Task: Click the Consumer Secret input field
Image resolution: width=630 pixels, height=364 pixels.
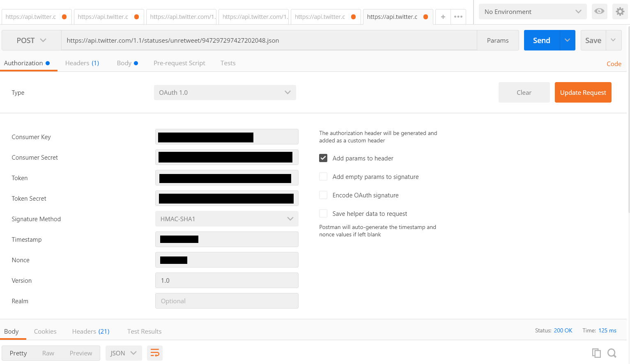Action: point(227,157)
